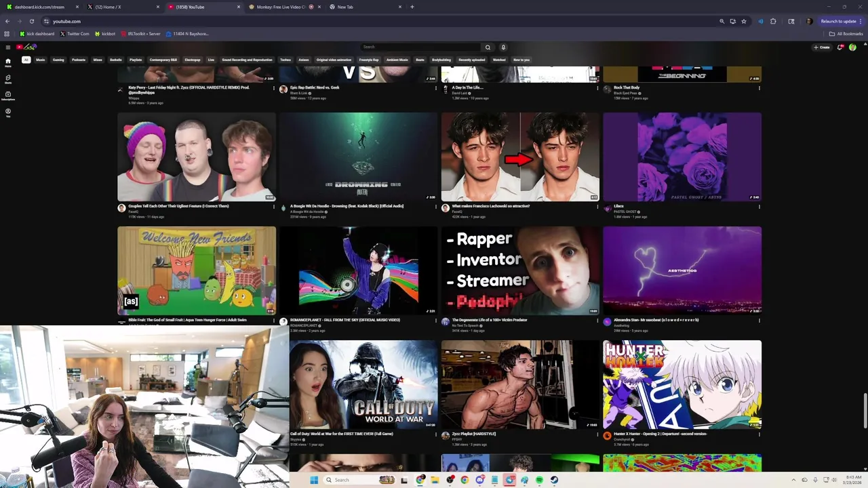Select the Recently uploaded chip

(x=472, y=60)
